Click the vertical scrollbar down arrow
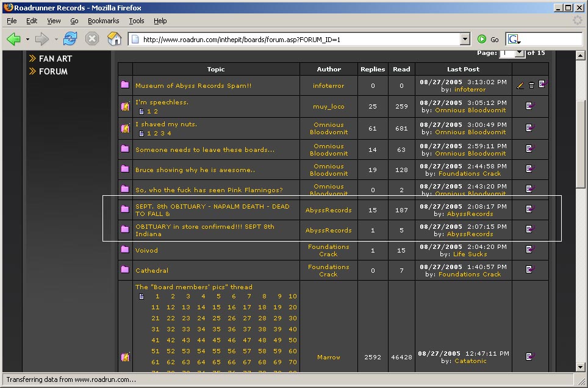The image size is (588, 388). [580, 367]
